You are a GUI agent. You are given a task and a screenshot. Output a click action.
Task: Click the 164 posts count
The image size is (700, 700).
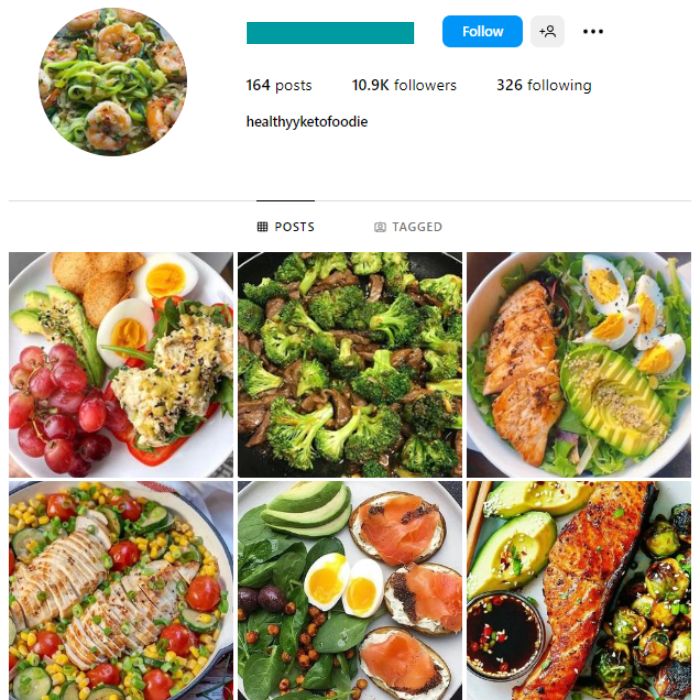coord(279,85)
